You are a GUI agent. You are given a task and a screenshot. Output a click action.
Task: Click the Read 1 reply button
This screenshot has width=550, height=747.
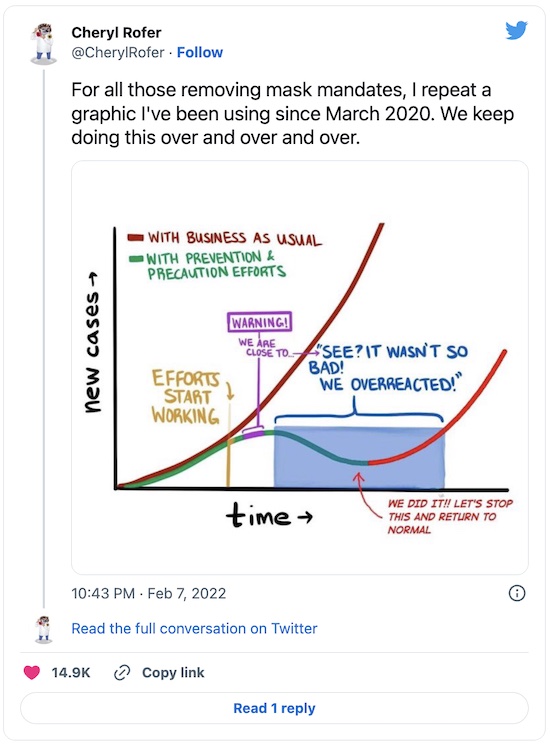point(274,708)
